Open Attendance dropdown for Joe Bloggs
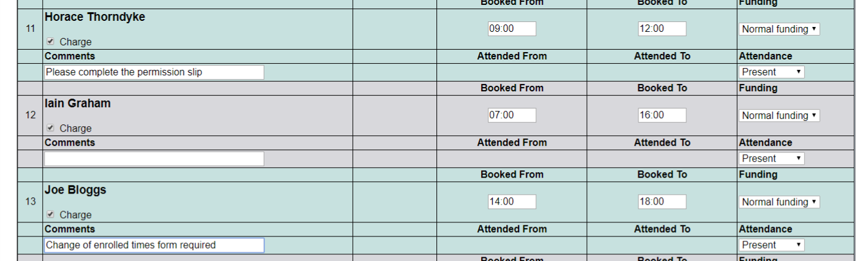The width and height of the screenshot is (868, 261). point(771,245)
